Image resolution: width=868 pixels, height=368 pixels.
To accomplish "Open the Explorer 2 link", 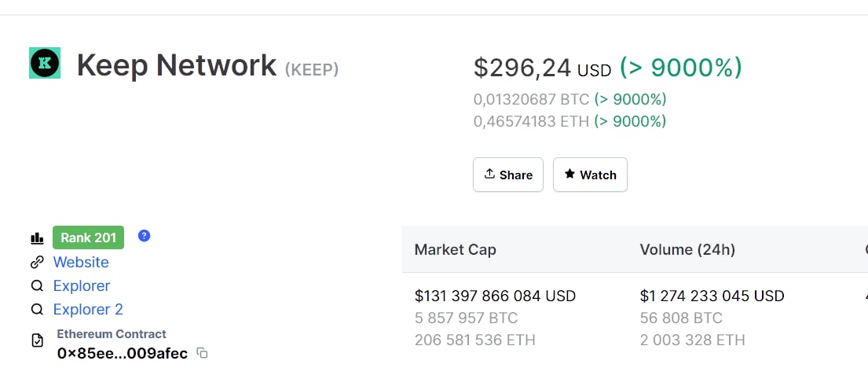I will (x=88, y=309).
